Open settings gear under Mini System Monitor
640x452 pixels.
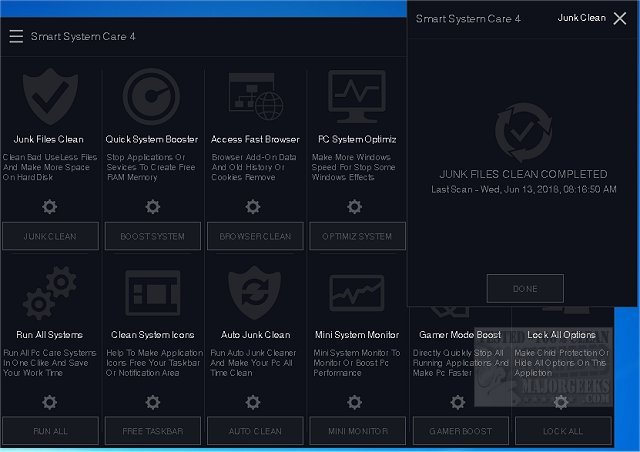pos(354,402)
